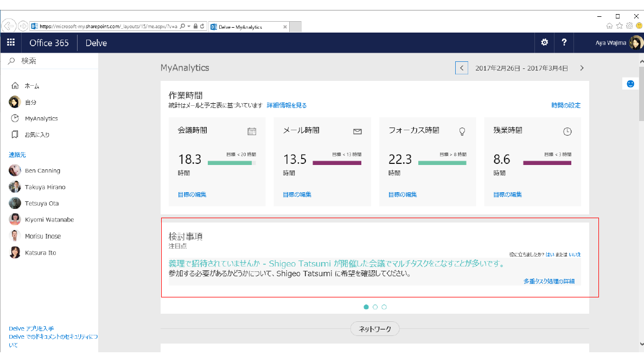This screenshot has width=644, height=362.
Task: Open Aya Wajima profile picture menu
Action: (x=636, y=42)
